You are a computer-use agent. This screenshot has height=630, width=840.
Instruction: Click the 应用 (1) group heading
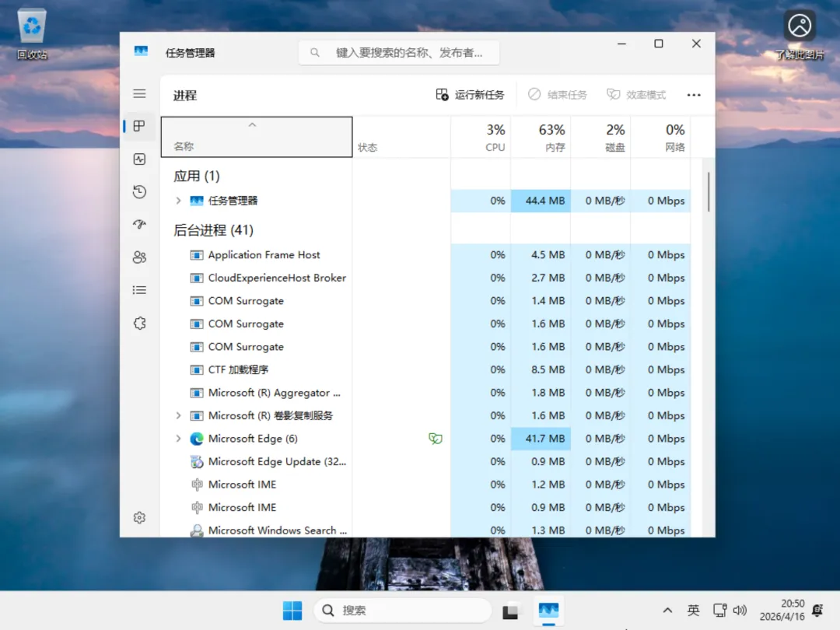[x=197, y=176]
